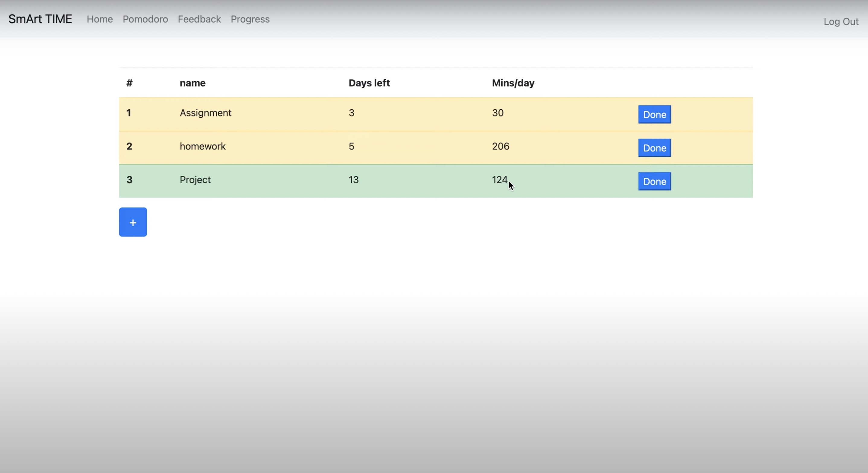Go to the Pomodoro page

tap(145, 19)
